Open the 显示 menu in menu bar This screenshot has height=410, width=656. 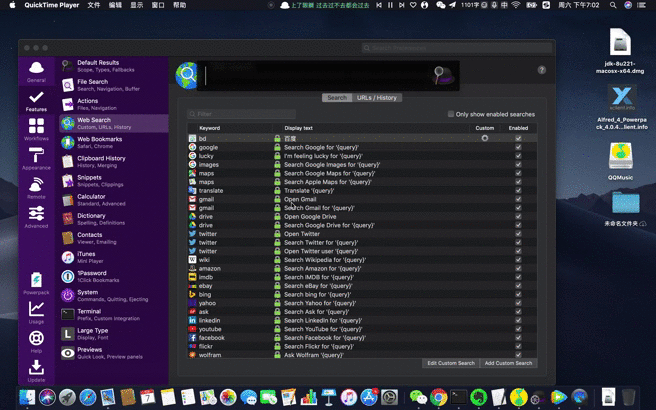pos(136,5)
